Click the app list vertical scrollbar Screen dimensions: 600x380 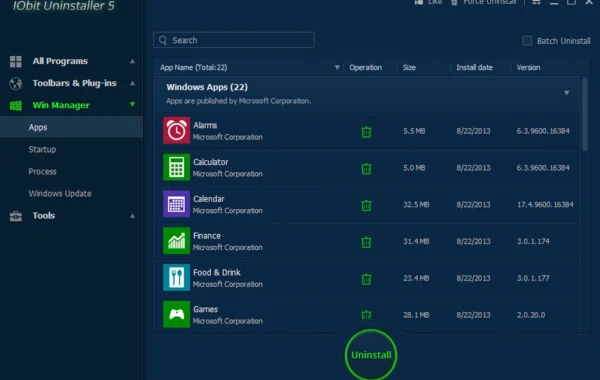click(x=584, y=115)
